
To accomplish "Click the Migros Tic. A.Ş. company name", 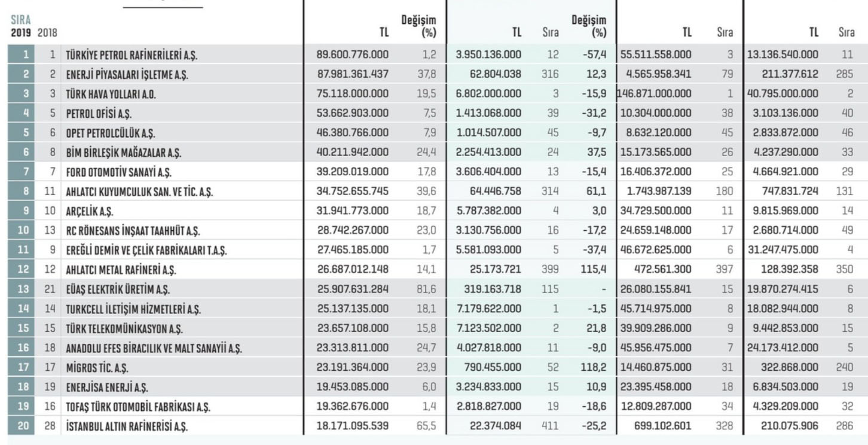I will [97, 368].
